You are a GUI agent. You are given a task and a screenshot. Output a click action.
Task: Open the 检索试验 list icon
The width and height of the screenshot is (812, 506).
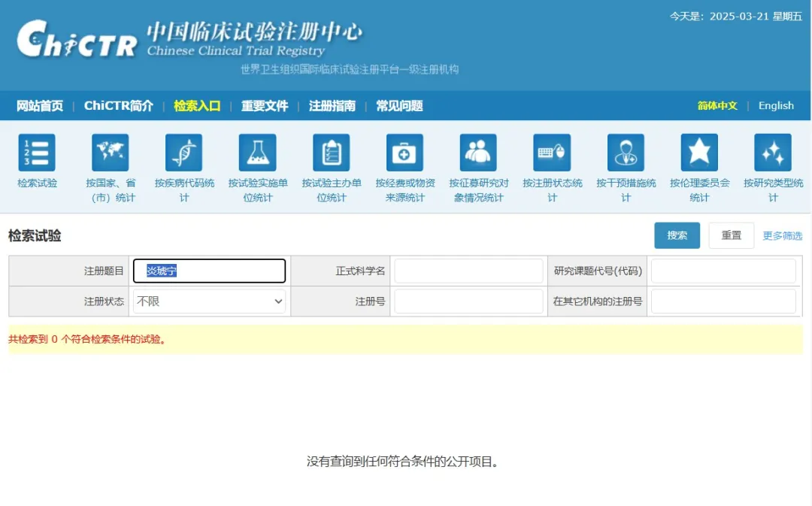37,153
